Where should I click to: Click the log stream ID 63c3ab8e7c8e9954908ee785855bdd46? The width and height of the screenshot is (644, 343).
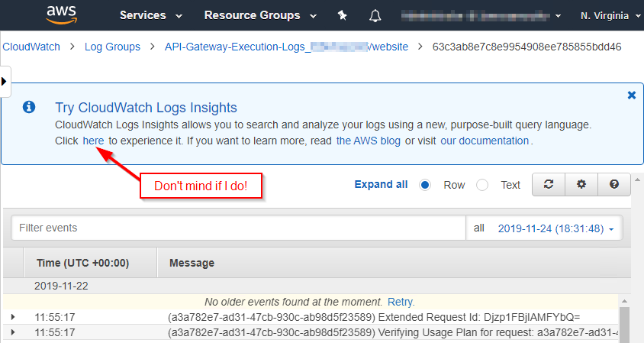(526, 47)
